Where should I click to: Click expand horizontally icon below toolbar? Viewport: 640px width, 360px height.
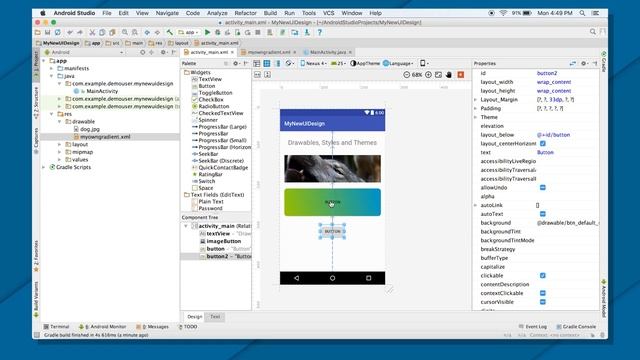click(258, 75)
